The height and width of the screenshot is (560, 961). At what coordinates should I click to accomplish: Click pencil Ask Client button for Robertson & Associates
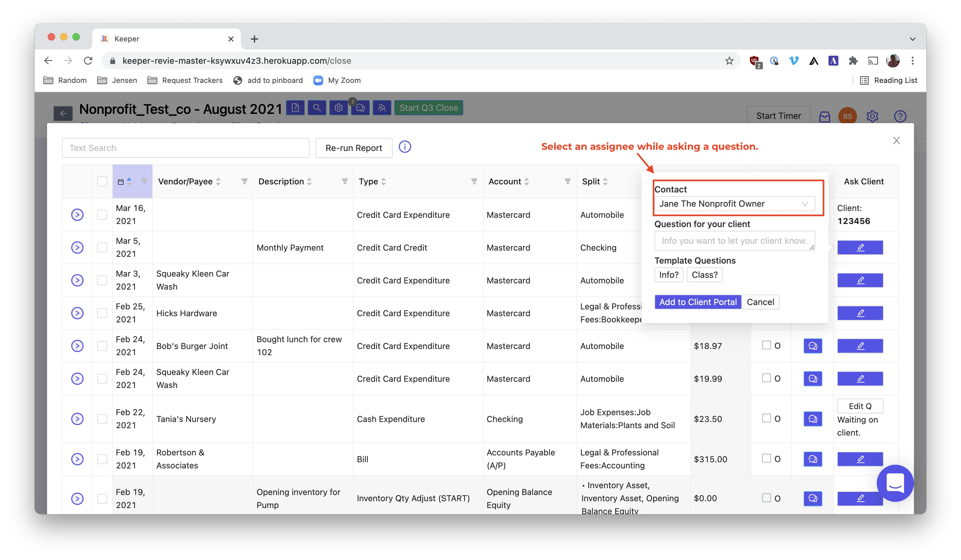tap(860, 459)
